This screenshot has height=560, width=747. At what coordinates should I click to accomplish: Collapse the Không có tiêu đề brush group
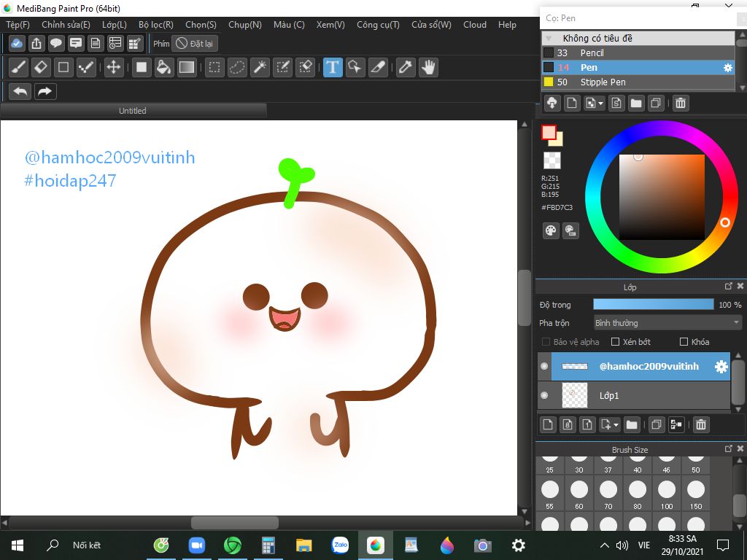549,38
